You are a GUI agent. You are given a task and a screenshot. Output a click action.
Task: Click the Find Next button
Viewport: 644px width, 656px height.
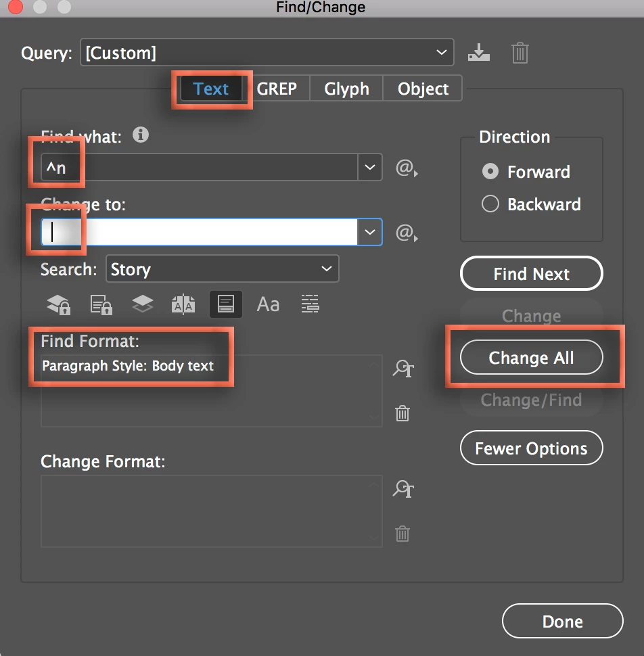click(x=532, y=274)
